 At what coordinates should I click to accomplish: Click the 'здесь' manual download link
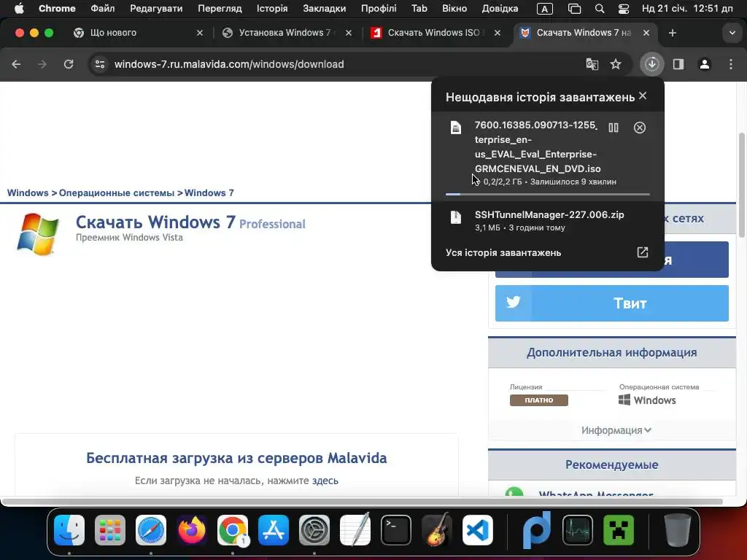tap(325, 481)
